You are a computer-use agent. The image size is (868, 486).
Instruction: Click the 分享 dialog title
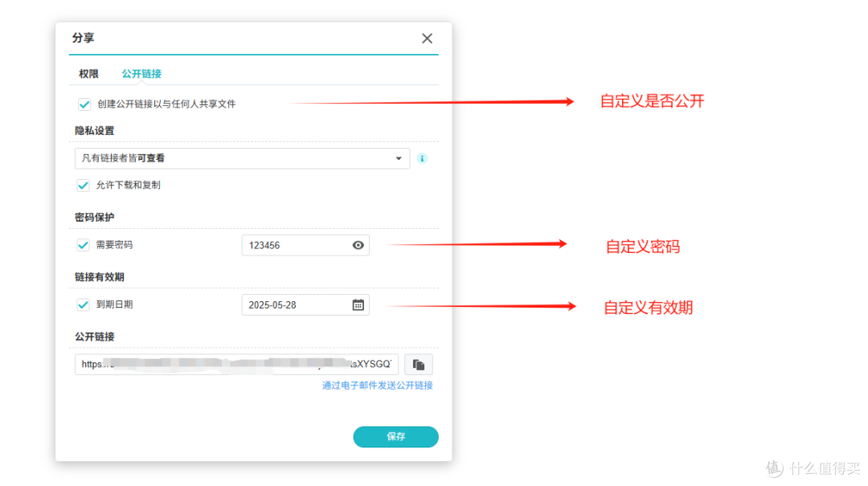pos(83,39)
